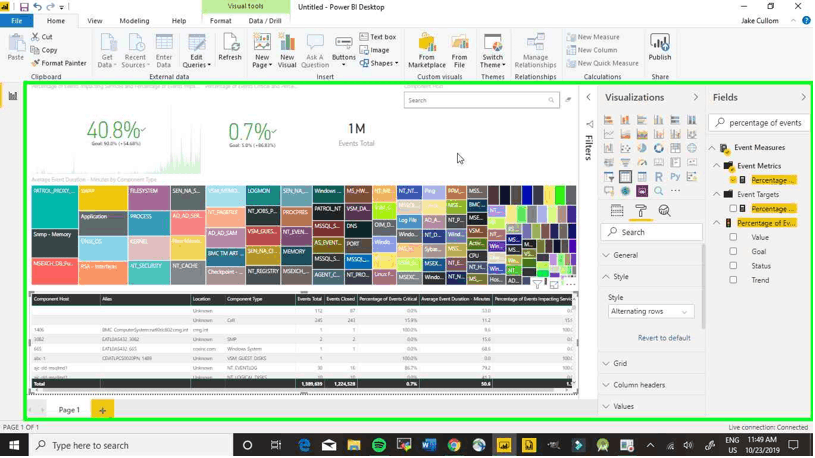Collapse the Fields pane chevron
The width and height of the screenshot is (815, 458).
coord(804,97)
